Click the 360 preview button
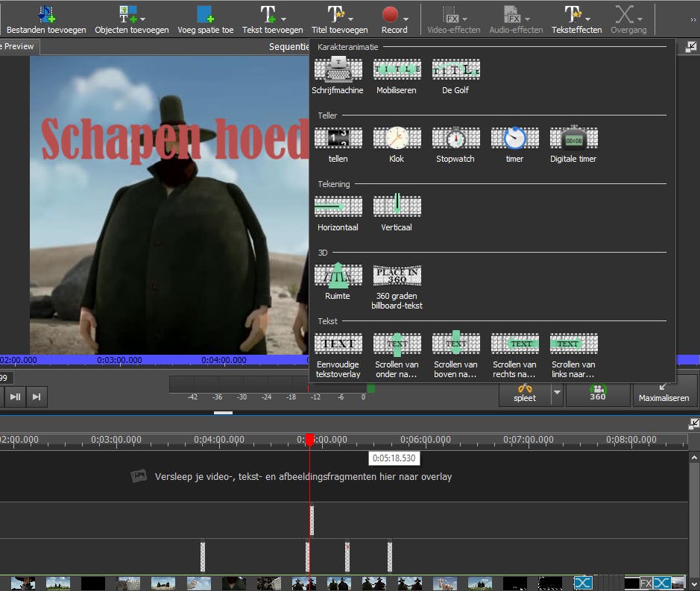Image resolution: width=700 pixels, height=591 pixels. (x=598, y=394)
